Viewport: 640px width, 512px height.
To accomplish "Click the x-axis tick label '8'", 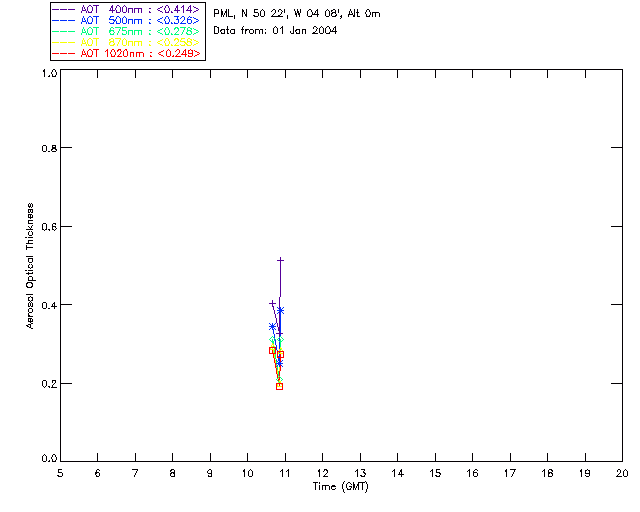I will (x=173, y=473).
